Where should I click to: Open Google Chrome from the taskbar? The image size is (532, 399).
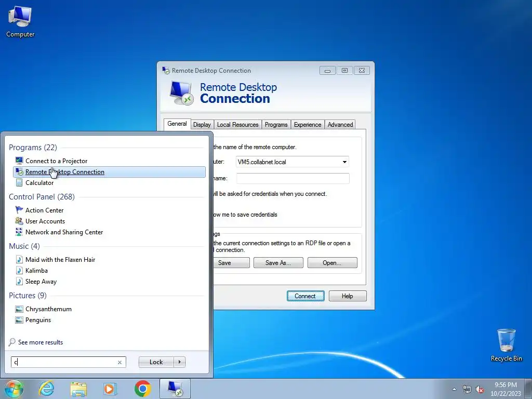142,389
